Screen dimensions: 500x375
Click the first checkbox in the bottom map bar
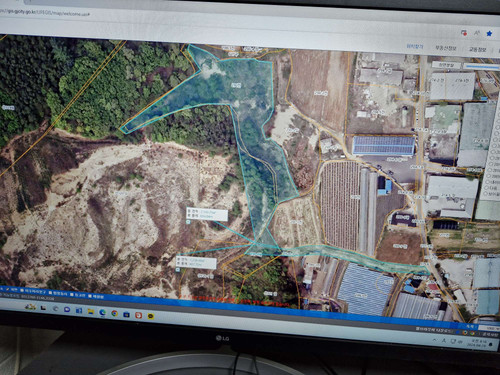coord(7,289)
